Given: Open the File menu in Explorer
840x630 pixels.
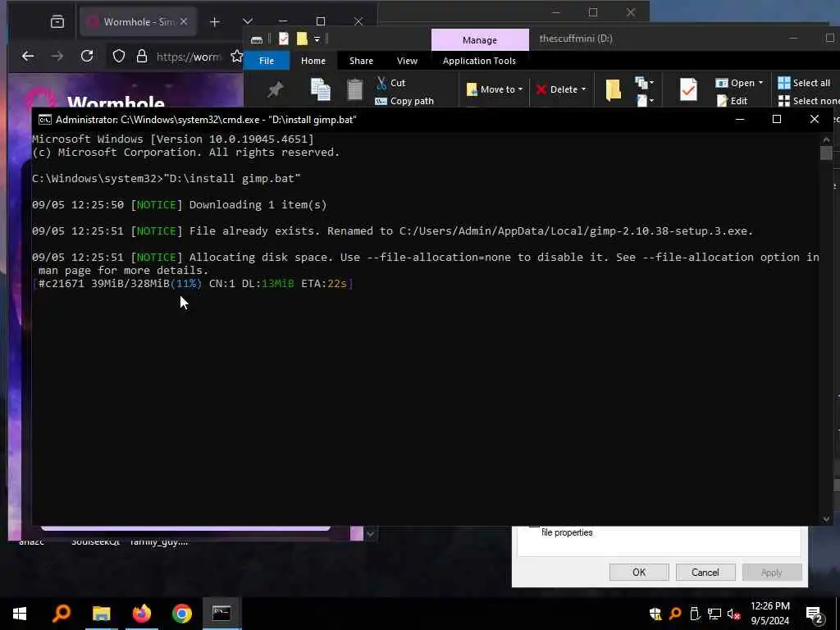Looking at the screenshot, I should pyautogui.click(x=267, y=61).
